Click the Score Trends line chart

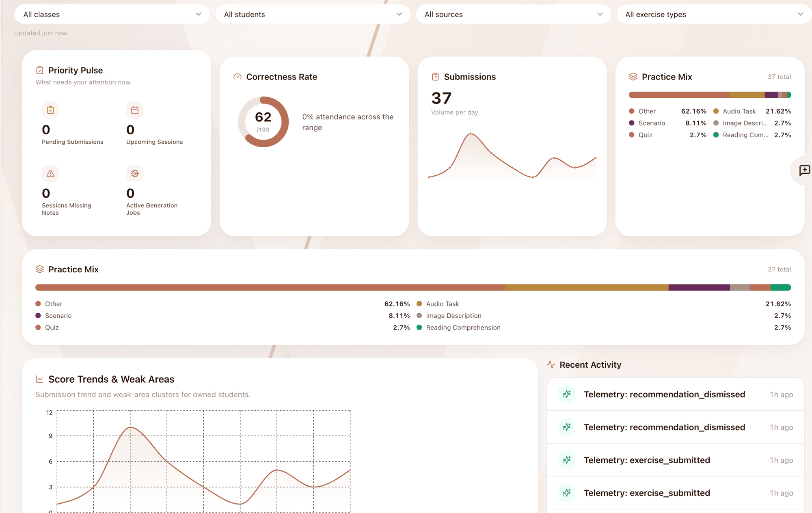[x=203, y=461]
